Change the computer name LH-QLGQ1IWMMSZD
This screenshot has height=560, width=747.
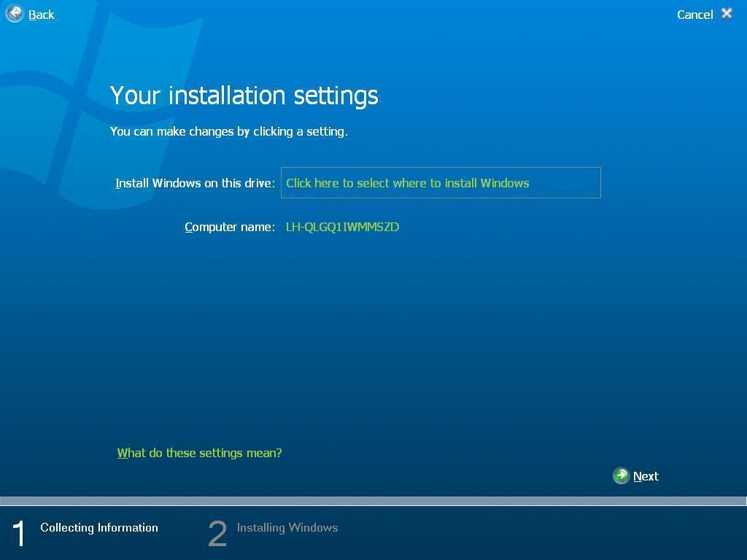[x=342, y=227]
